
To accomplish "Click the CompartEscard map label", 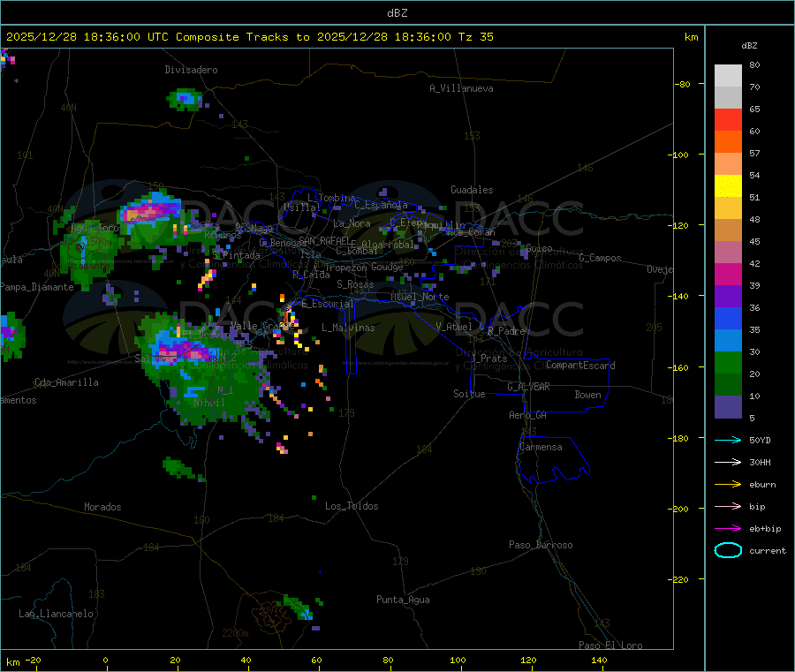I will pyautogui.click(x=581, y=366).
